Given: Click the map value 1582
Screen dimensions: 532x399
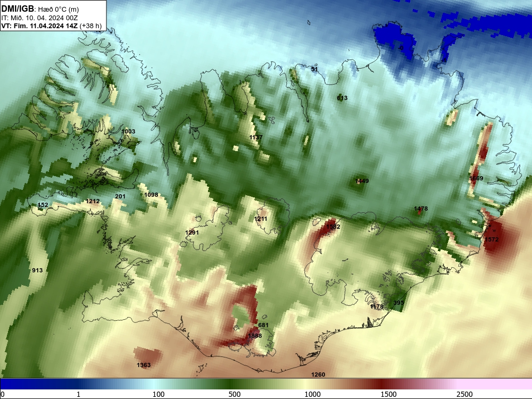Looking at the screenshot, I should pos(333,226).
